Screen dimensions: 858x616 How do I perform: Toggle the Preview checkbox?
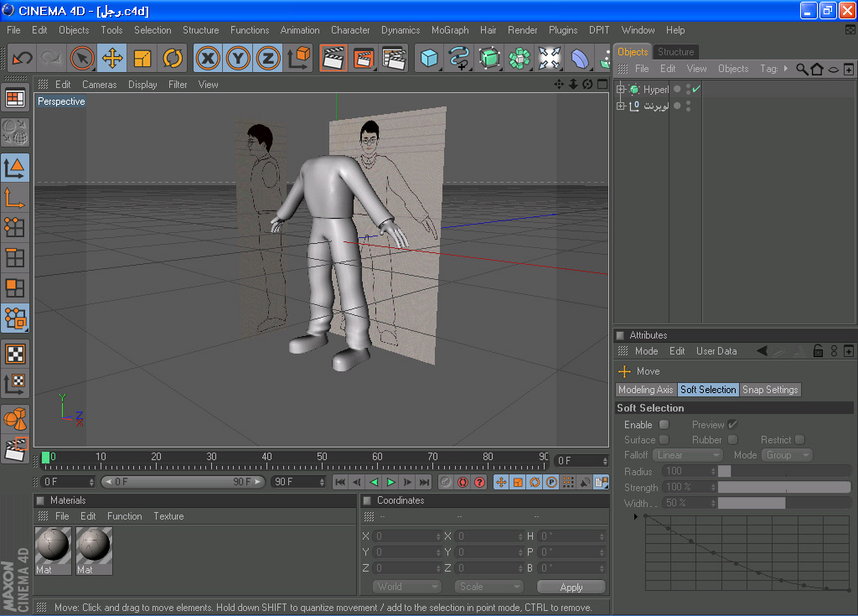click(x=732, y=424)
